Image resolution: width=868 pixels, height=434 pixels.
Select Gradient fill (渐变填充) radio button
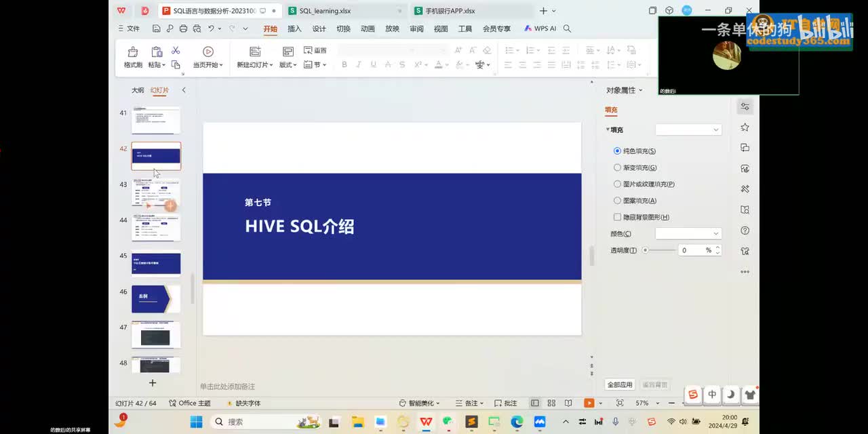[x=617, y=167]
